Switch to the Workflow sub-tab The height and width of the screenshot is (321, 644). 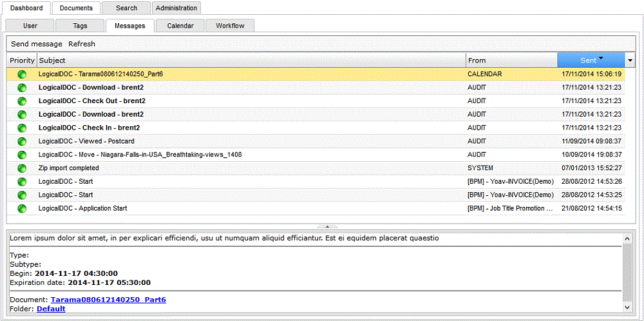coord(231,26)
